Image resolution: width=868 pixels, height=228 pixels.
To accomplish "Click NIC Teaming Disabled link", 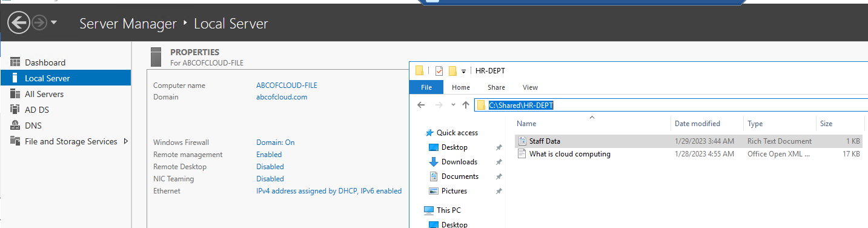I will coord(270,179).
